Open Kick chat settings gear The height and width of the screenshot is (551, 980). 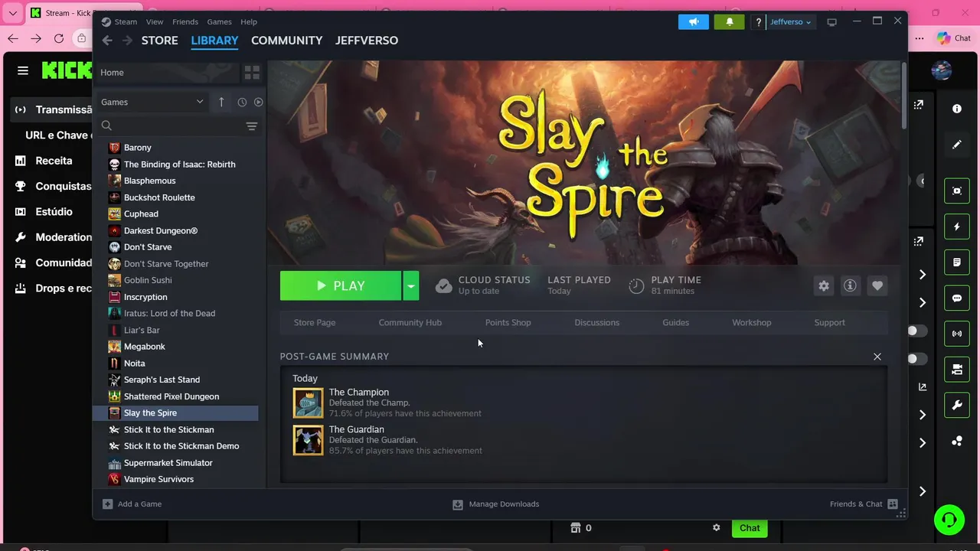pyautogui.click(x=717, y=528)
